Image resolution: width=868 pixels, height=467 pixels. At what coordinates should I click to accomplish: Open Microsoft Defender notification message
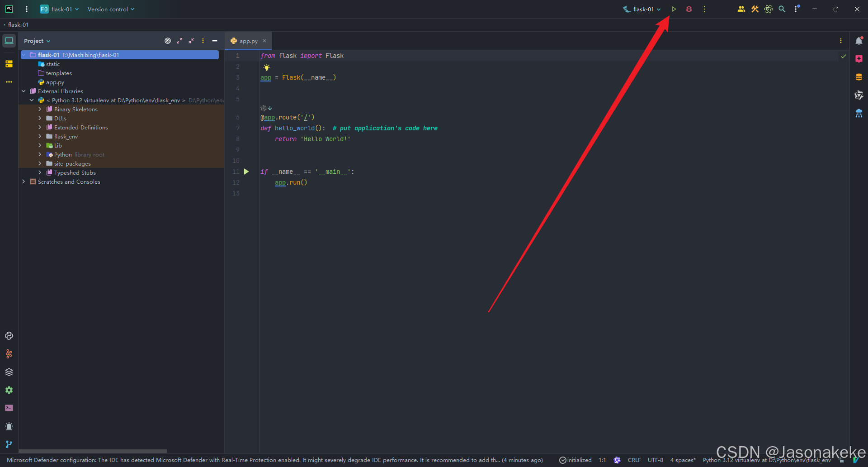[275, 460]
